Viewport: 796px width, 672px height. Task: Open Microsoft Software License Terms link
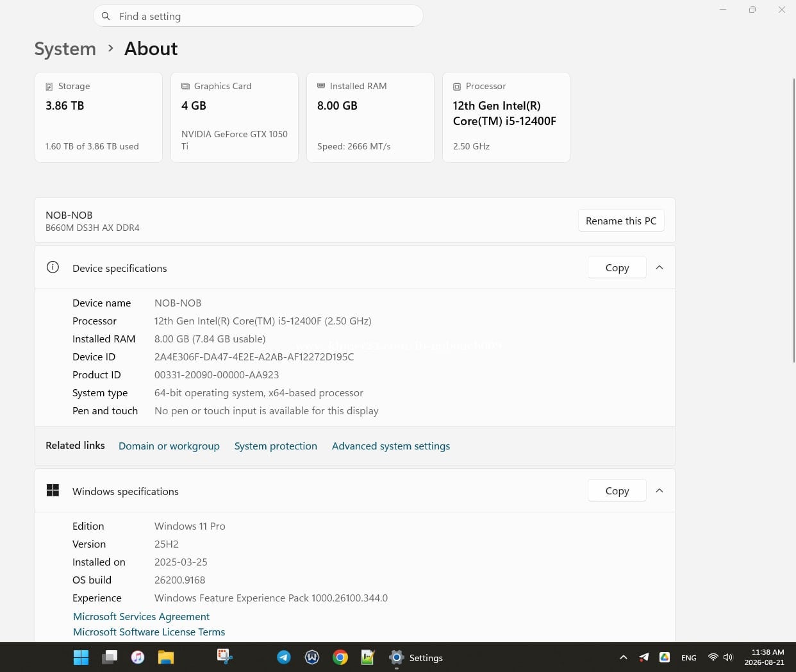(x=149, y=632)
